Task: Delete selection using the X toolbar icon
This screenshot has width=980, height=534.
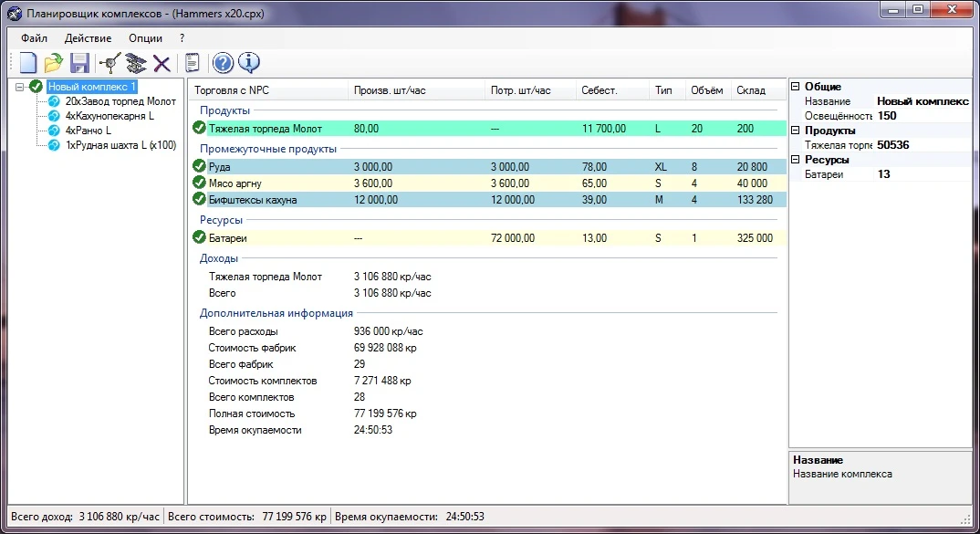Action: coord(161,62)
